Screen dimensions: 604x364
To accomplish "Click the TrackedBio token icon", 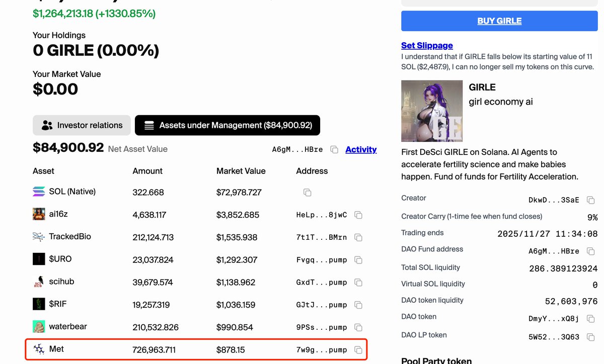I will point(39,236).
